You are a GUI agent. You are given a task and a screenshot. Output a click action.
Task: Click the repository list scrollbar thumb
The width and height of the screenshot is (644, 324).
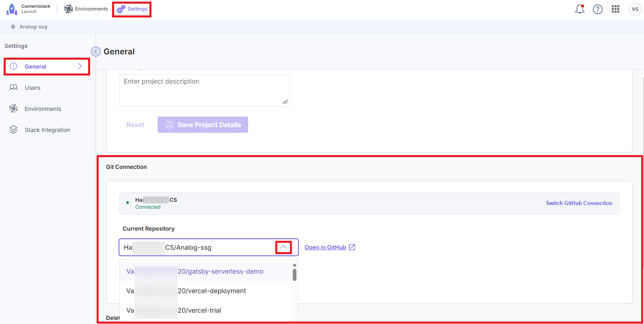click(x=294, y=274)
